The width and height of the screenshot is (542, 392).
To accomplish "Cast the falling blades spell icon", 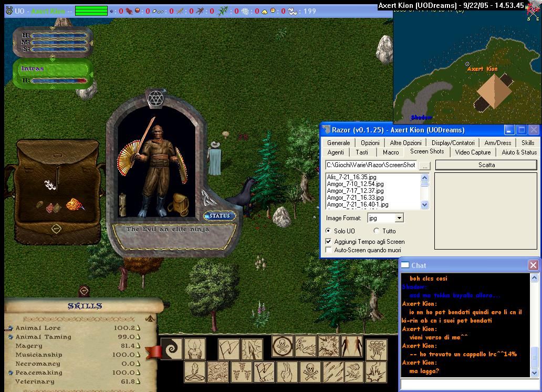I will 333,372.
